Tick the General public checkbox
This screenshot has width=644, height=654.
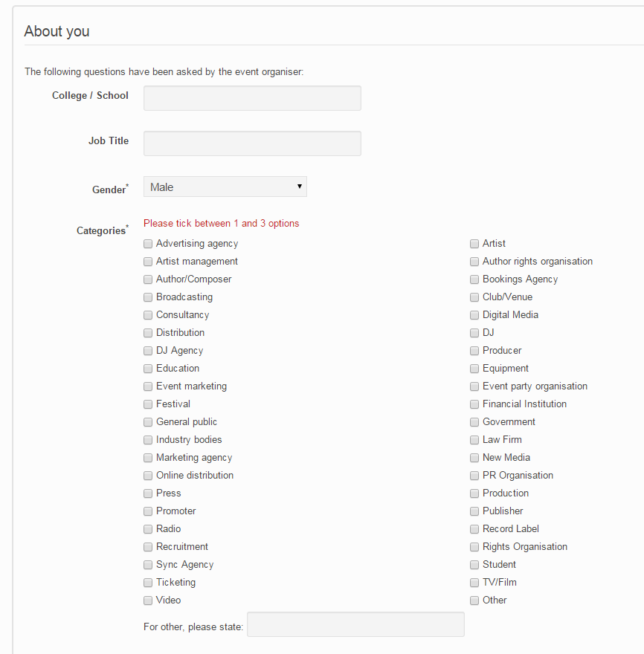(x=148, y=422)
